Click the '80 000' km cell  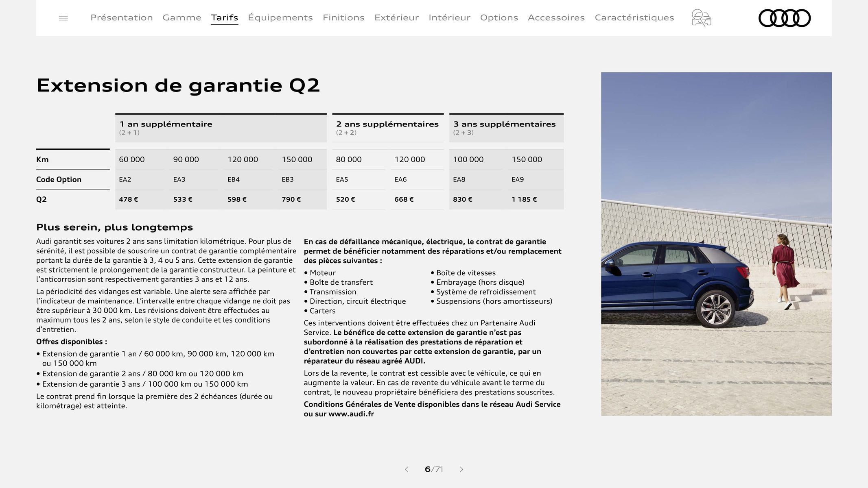pos(349,159)
